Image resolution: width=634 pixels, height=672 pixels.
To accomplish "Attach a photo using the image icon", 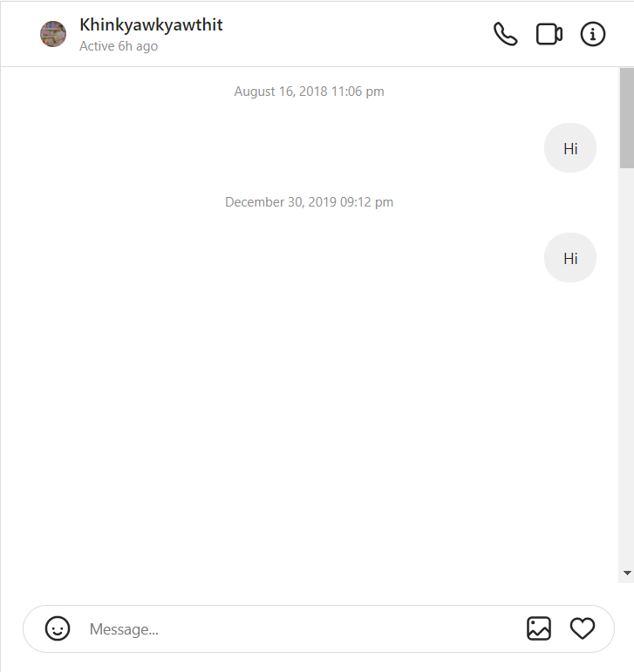I will click(539, 628).
